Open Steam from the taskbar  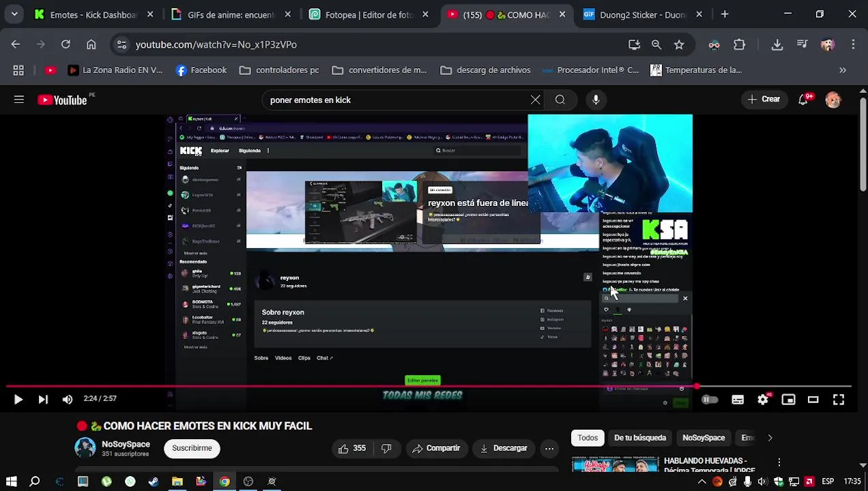154,481
